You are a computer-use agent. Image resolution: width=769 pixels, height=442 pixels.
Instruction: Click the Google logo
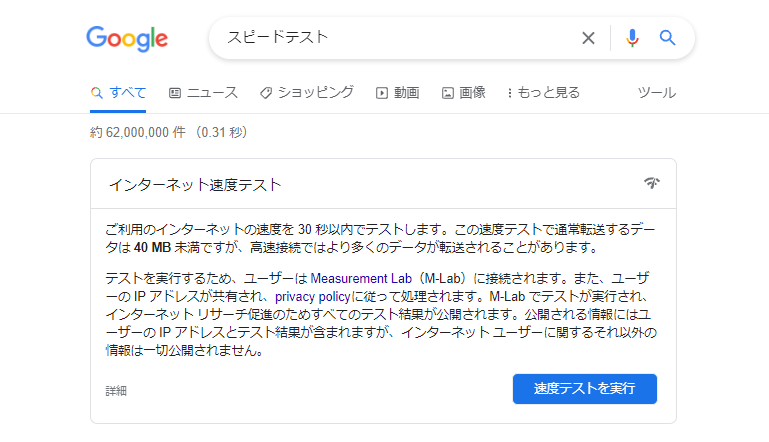127,39
